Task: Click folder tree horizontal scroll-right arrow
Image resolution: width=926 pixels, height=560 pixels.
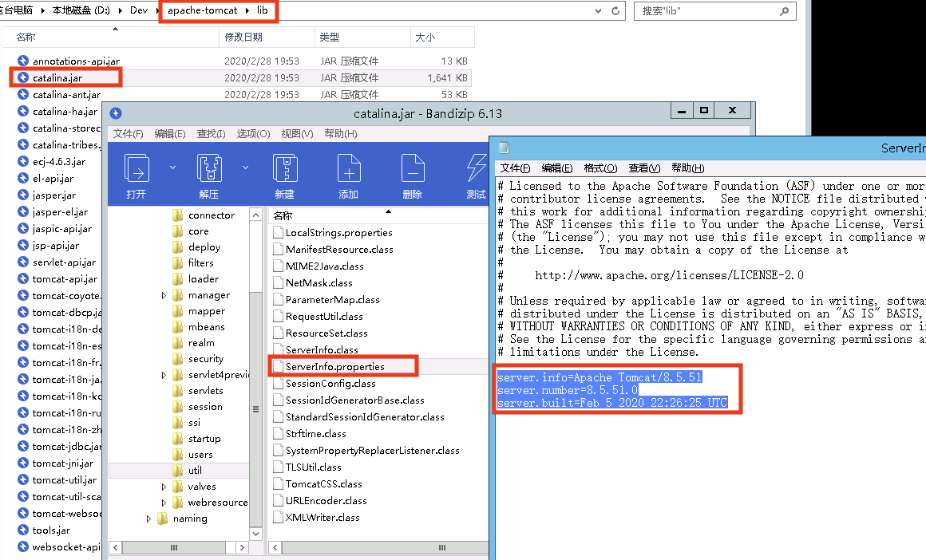Action: click(242, 547)
